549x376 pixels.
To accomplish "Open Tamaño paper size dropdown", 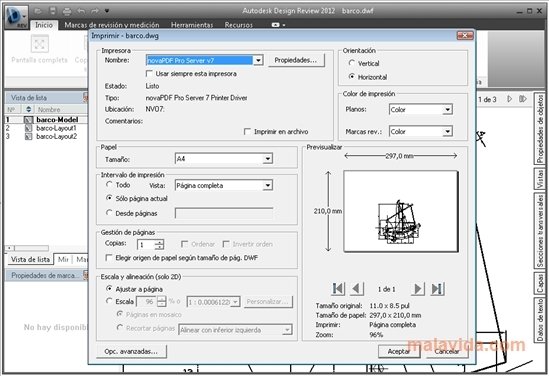I will click(x=267, y=159).
